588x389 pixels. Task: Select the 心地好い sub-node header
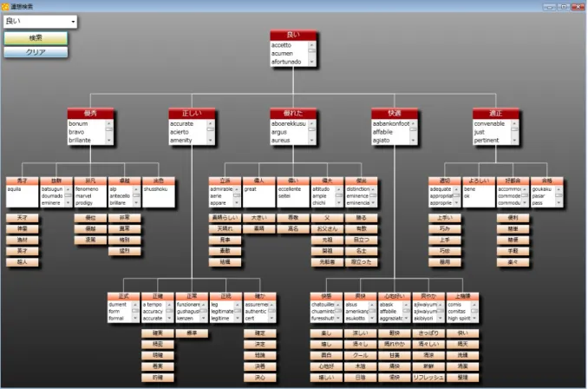[x=395, y=296]
